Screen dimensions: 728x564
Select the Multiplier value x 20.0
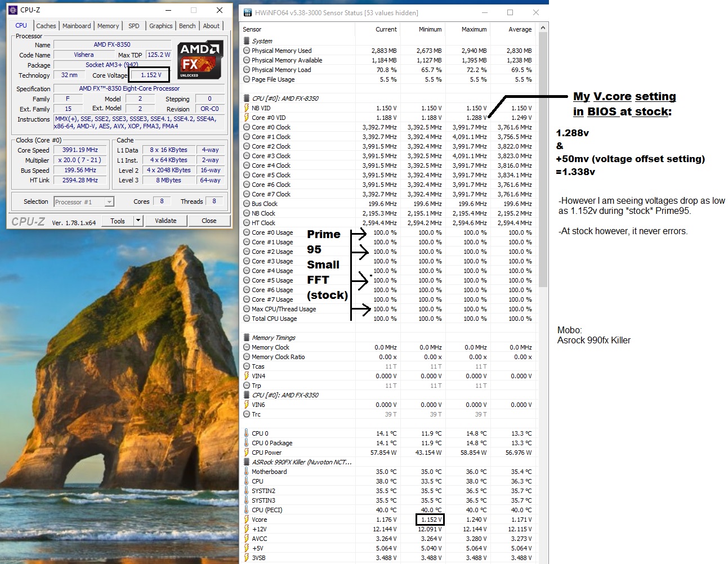pyautogui.click(x=80, y=160)
